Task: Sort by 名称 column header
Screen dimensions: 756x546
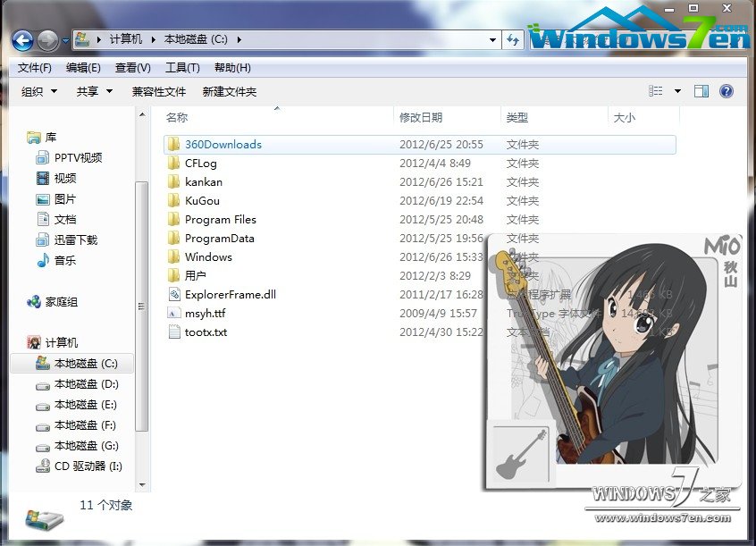Action: [x=177, y=118]
